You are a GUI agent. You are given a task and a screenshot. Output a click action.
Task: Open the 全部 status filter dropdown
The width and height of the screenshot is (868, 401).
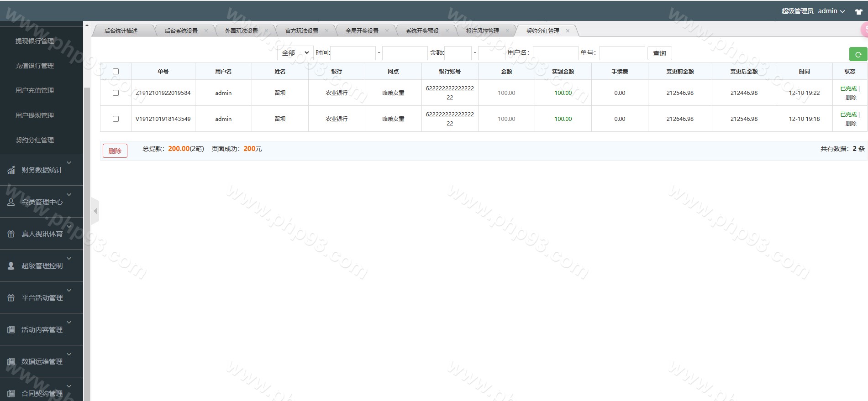pos(295,53)
